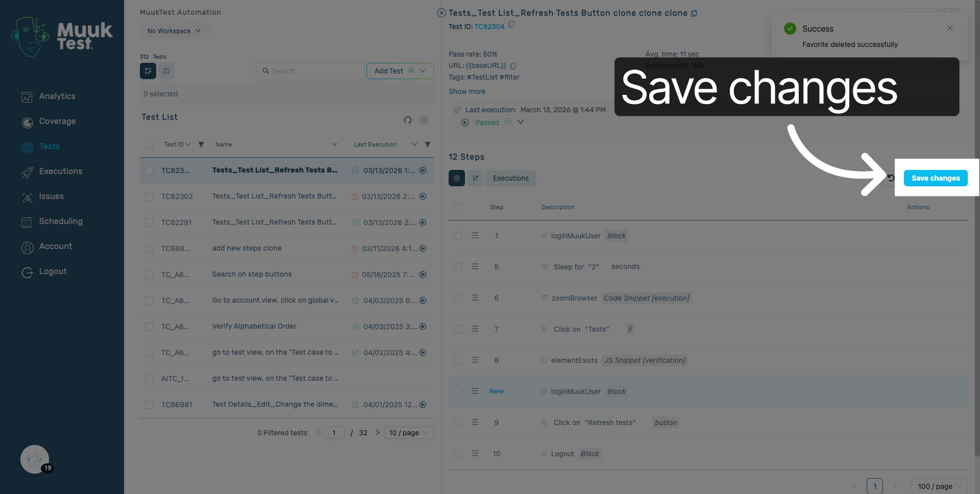
Task: Run the "Verify Alphabetical Order" test
Action: [x=423, y=327]
